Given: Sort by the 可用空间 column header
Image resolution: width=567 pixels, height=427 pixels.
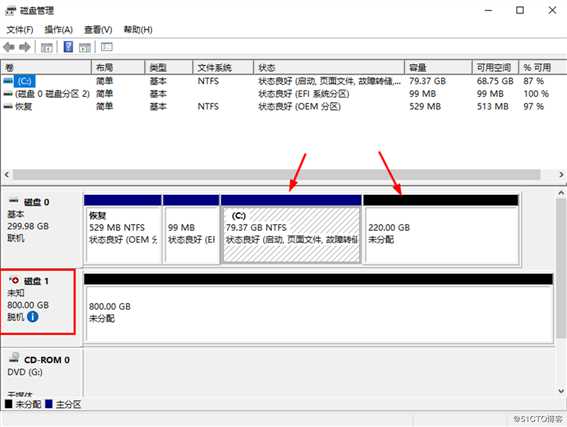Looking at the screenshot, I should (x=495, y=68).
